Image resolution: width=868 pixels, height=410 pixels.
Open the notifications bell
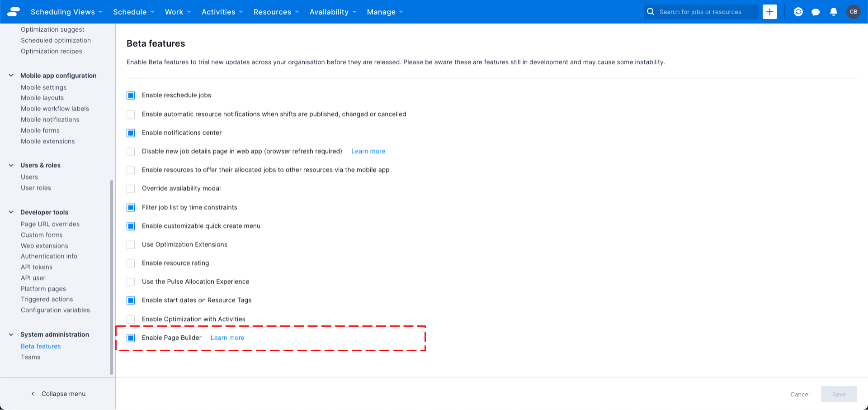pos(833,12)
